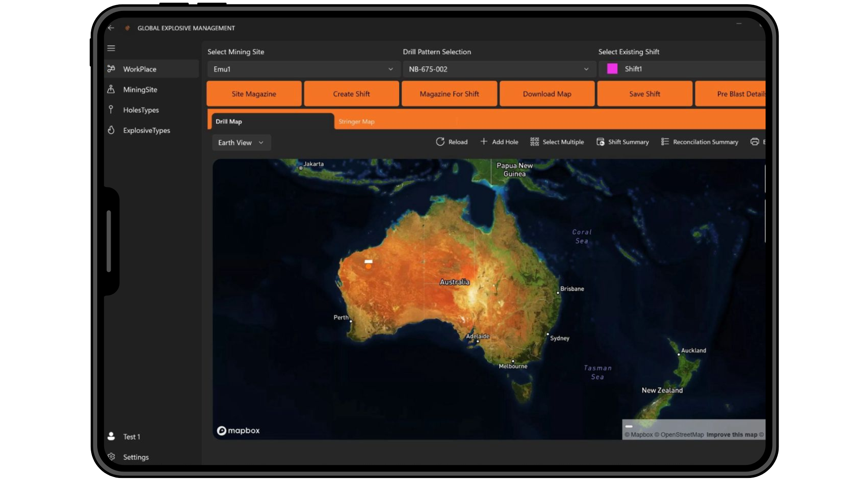Switch to the Stringer Map tab
The image size is (868, 481).
(357, 121)
